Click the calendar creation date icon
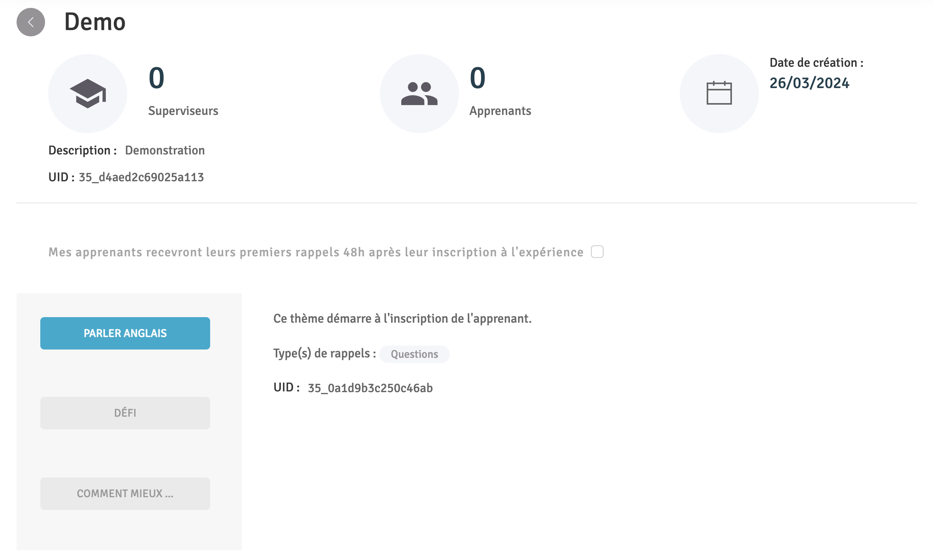This screenshot has height=560, width=933. (x=719, y=94)
